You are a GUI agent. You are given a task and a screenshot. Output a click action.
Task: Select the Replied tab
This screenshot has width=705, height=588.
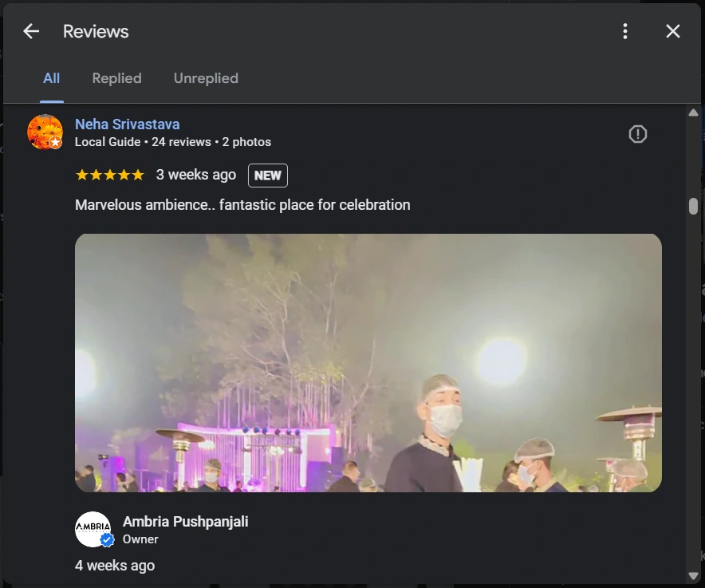click(116, 78)
